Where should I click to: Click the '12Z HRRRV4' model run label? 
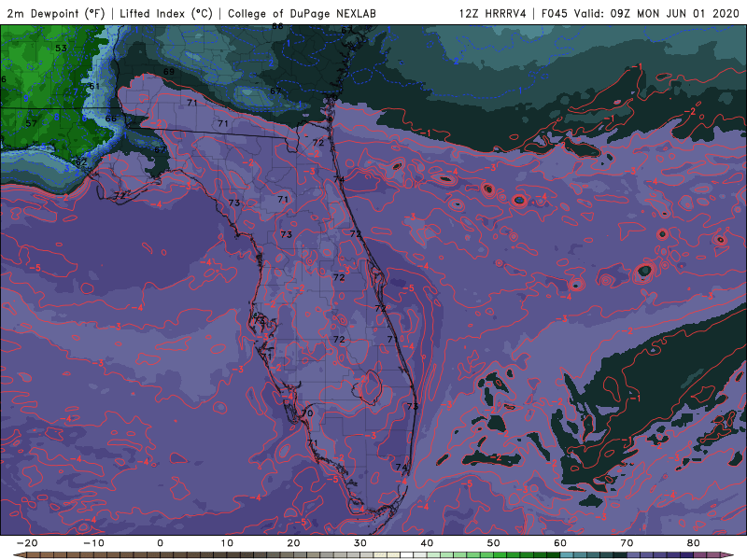point(493,13)
